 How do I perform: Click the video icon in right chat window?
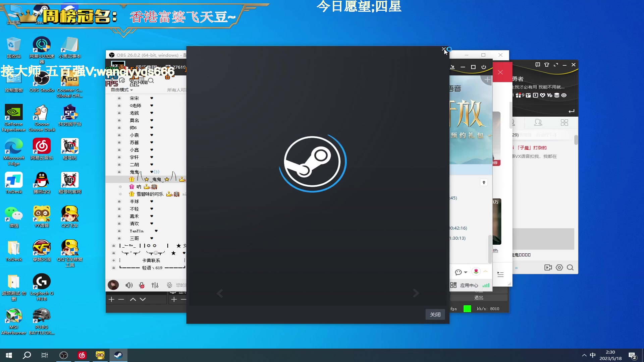pos(548,267)
